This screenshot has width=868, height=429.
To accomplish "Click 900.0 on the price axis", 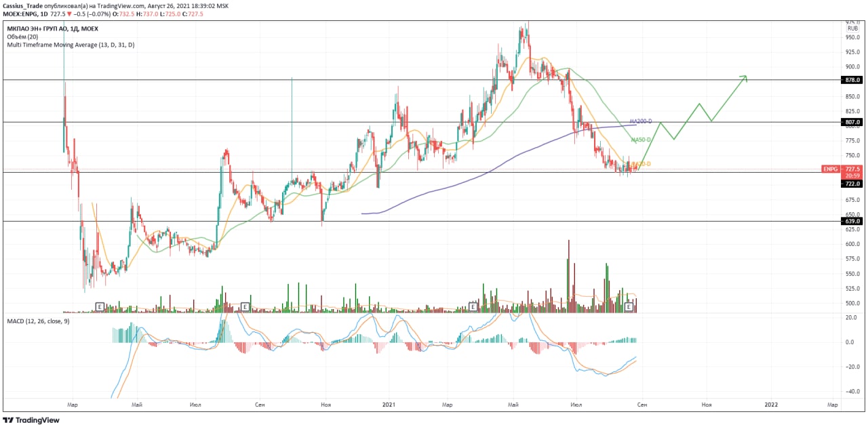I will [x=852, y=66].
